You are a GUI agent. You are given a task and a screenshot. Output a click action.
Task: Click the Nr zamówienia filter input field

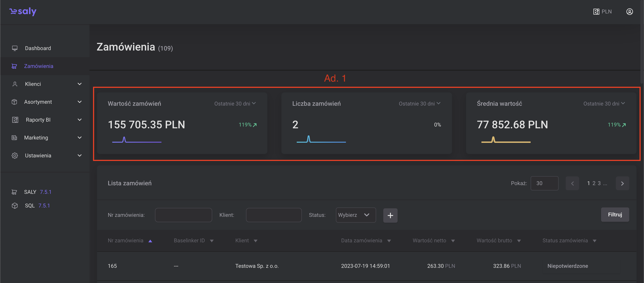(x=183, y=215)
